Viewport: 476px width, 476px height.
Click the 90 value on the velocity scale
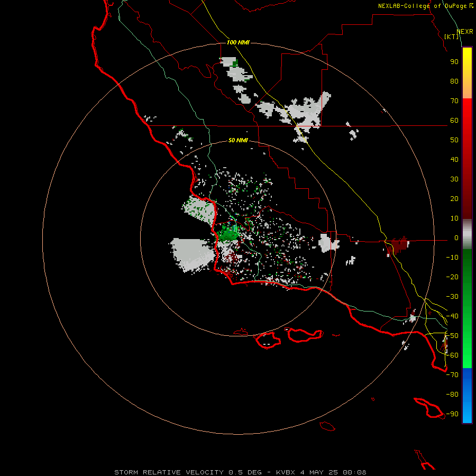point(454,62)
